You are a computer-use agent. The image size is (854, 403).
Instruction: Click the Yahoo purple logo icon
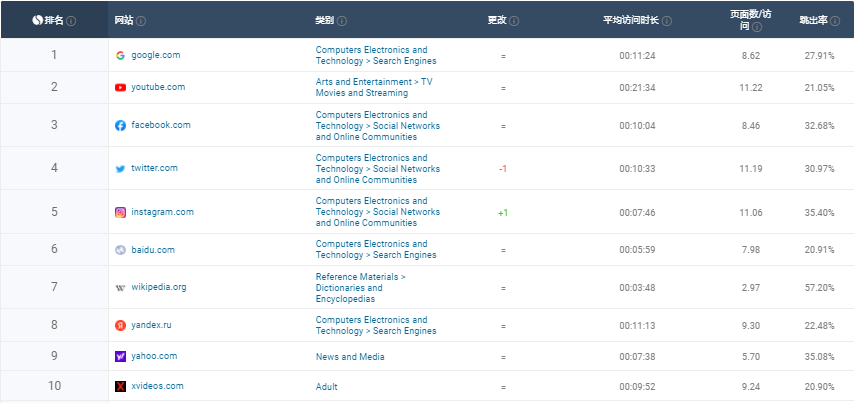pos(120,356)
